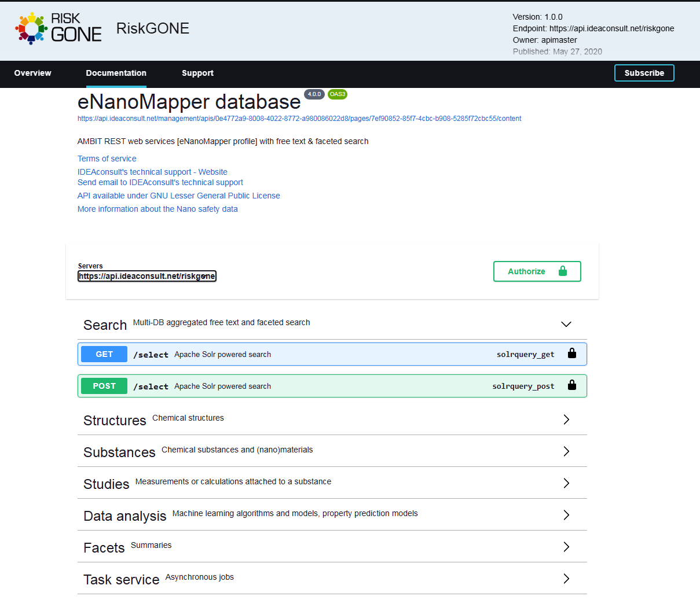This screenshot has width=700, height=600.
Task: Expand the Facets section
Action: click(x=566, y=547)
